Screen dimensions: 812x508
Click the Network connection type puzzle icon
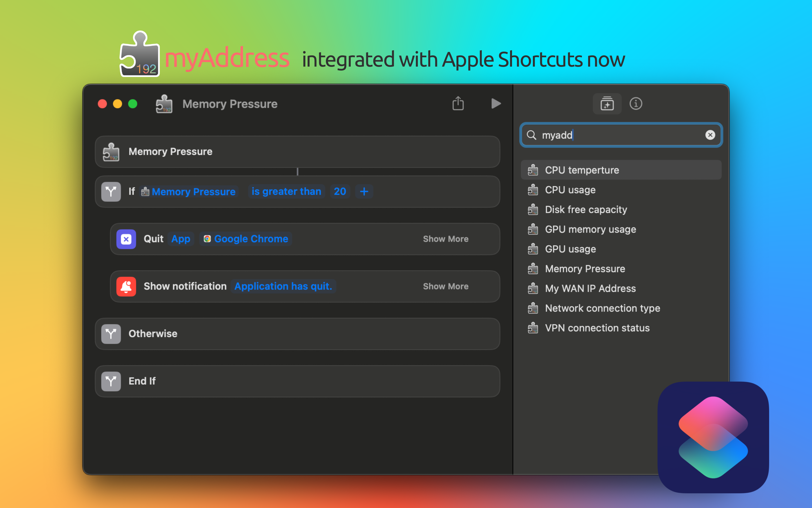pyautogui.click(x=533, y=308)
